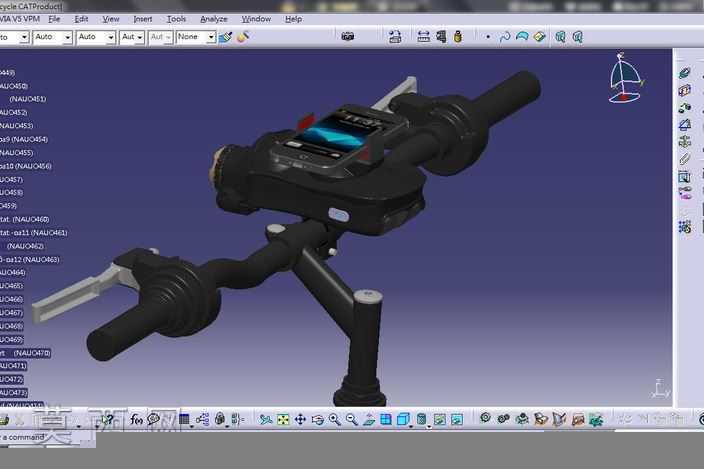
Task: Click the Measure Item icon
Action: tap(441, 37)
